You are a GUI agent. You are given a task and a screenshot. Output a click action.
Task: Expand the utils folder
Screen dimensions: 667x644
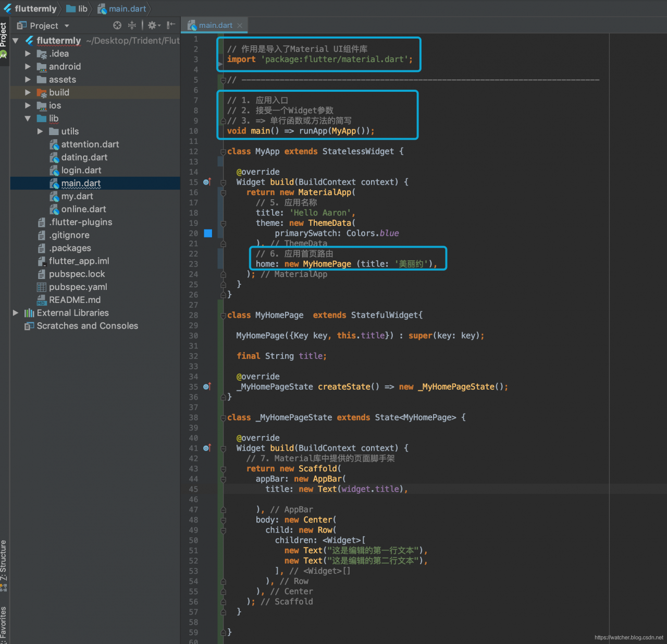click(x=40, y=131)
